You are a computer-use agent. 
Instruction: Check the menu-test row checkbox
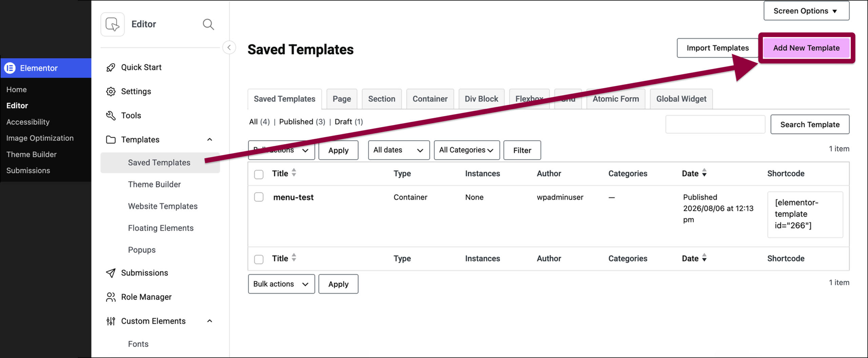click(259, 197)
